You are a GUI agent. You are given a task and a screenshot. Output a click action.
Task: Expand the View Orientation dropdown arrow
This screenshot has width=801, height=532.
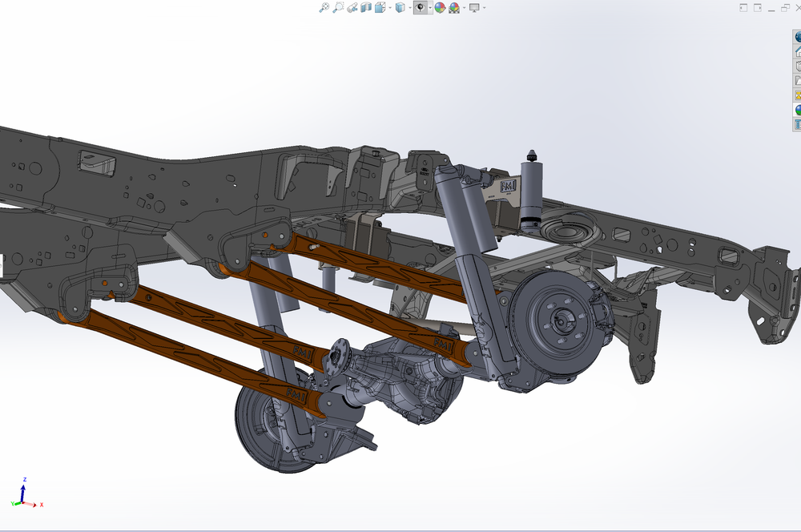point(389,8)
